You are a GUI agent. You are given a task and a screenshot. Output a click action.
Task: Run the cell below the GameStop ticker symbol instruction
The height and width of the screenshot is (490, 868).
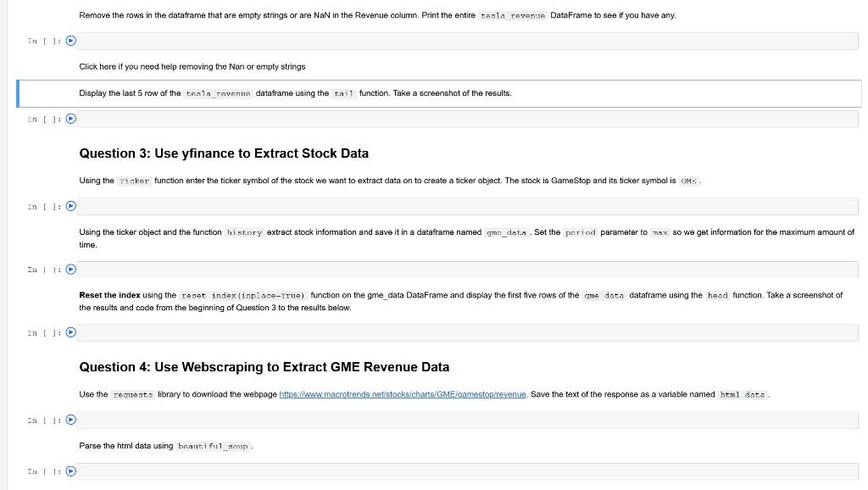point(71,206)
